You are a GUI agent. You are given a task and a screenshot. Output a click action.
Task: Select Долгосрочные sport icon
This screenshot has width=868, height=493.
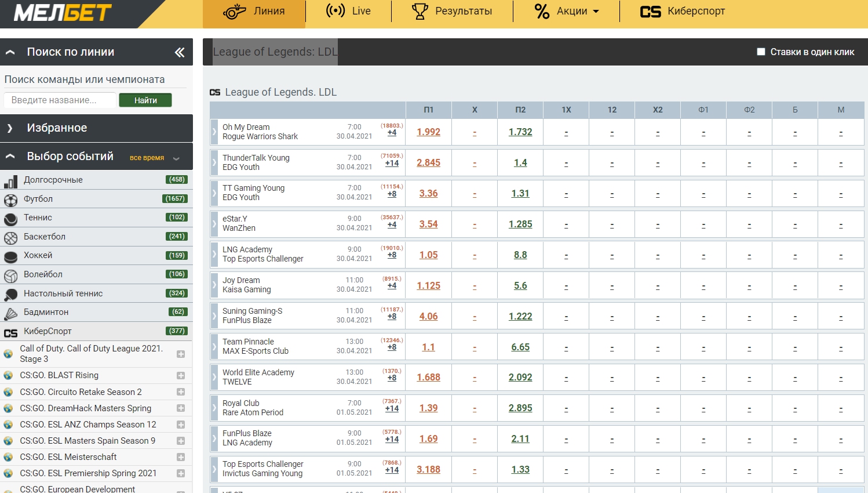click(x=10, y=182)
